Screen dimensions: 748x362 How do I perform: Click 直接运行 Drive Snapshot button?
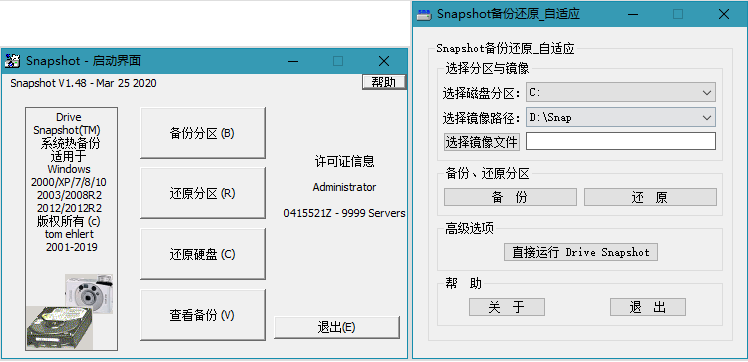click(x=581, y=252)
